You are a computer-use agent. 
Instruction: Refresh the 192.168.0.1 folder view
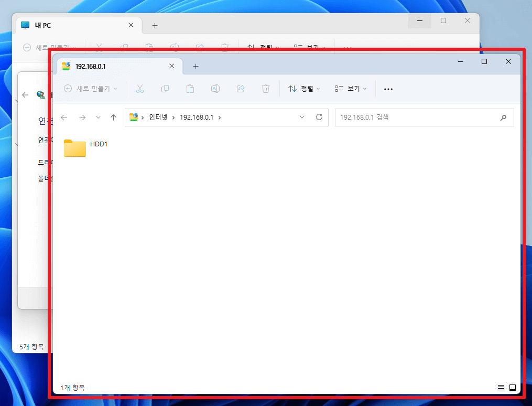(x=319, y=117)
